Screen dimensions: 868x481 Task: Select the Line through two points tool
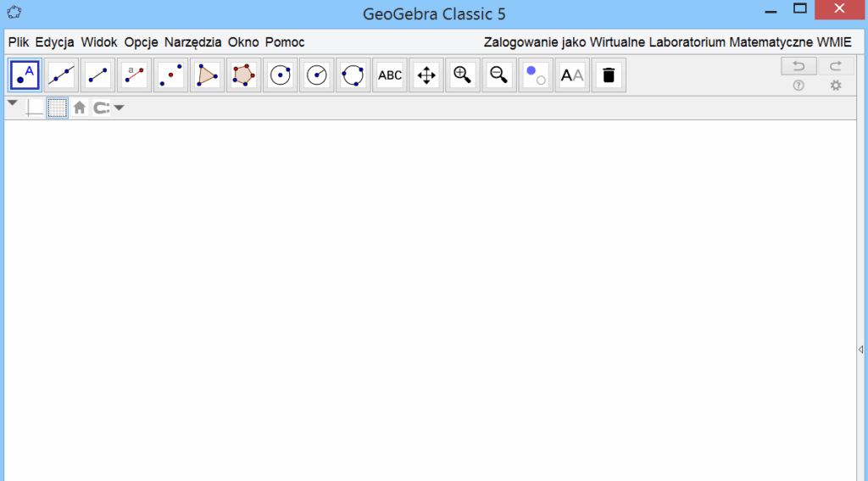[x=62, y=75]
